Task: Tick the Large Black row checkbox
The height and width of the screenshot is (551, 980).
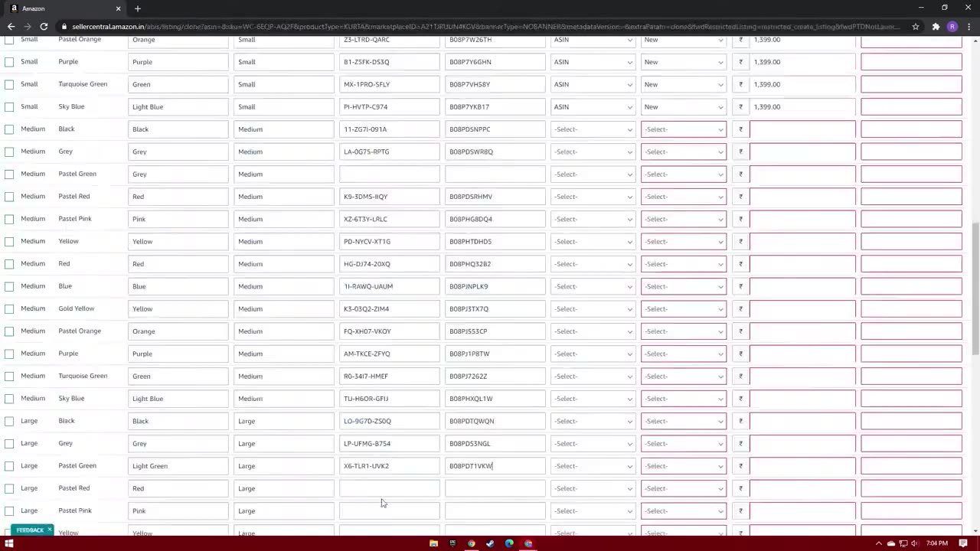Action: pos(9,421)
